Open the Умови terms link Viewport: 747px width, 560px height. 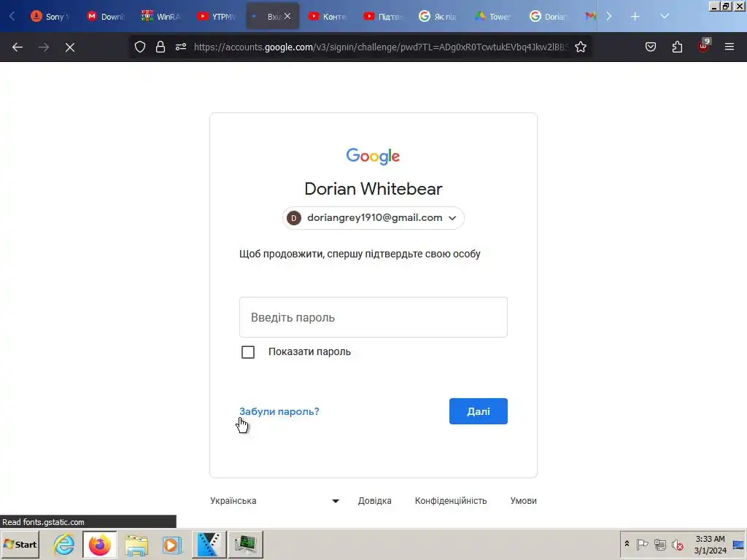point(524,501)
